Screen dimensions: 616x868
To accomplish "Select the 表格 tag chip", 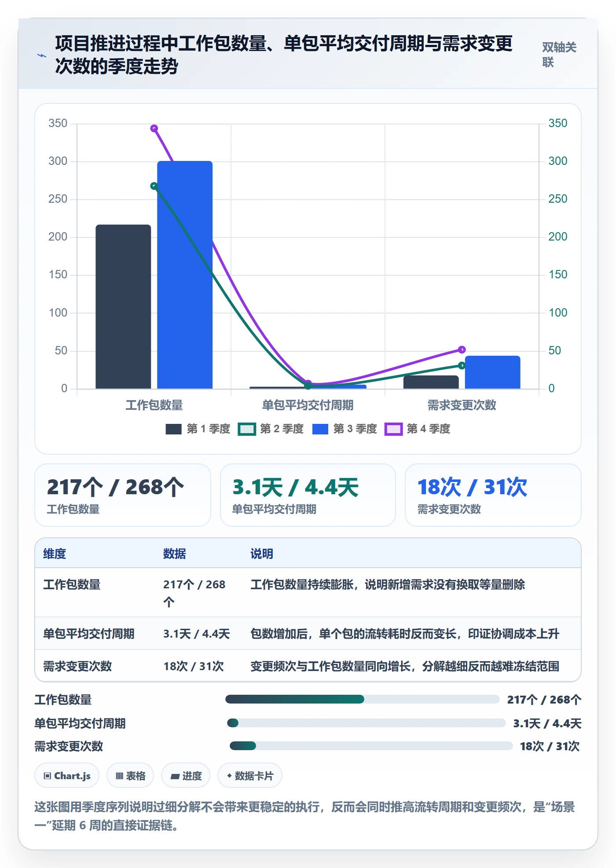I will click(130, 776).
